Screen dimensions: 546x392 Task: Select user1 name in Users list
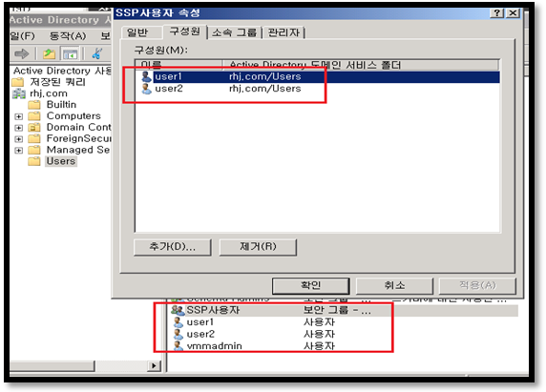click(199, 322)
